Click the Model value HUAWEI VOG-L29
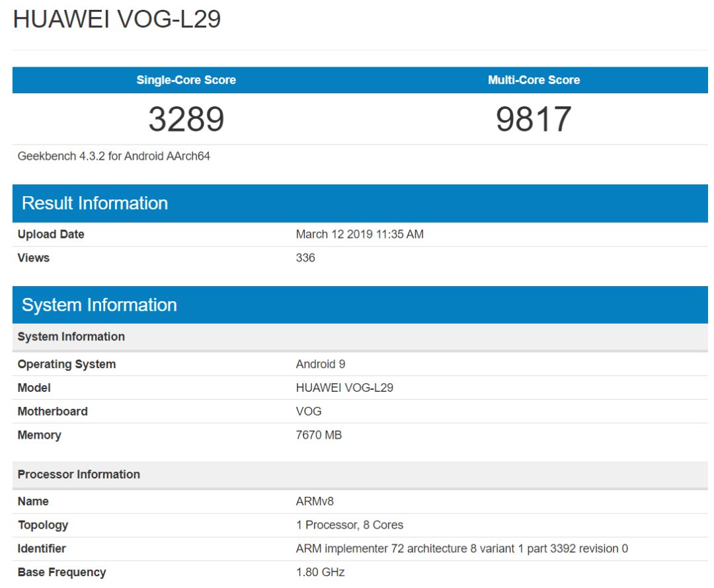Screen dimensions: 714x588 pos(344,388)
